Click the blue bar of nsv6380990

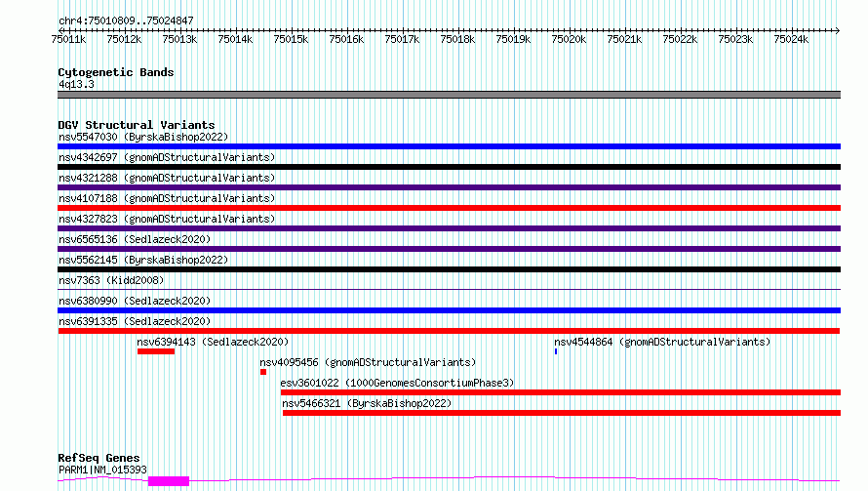[449, 310]
